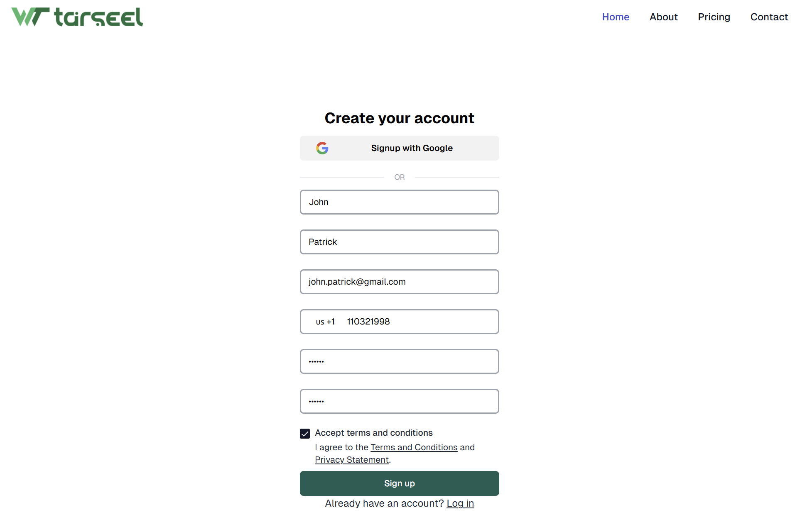Open the Privacy Statement link
812x527 pixels.
tap(352, 460)
